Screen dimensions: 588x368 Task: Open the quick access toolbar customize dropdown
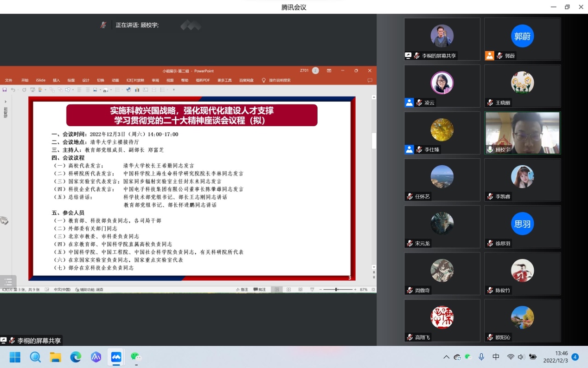coord(174,90)
